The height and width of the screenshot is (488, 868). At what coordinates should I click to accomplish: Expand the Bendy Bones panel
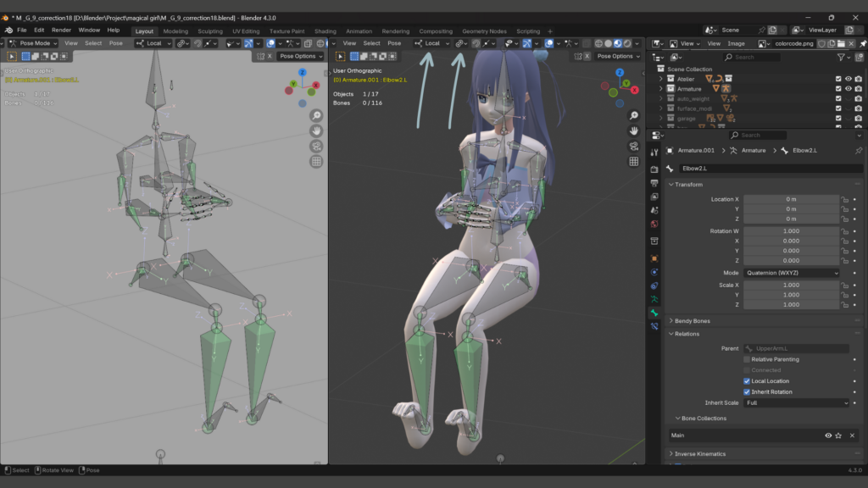click(693, 321)
